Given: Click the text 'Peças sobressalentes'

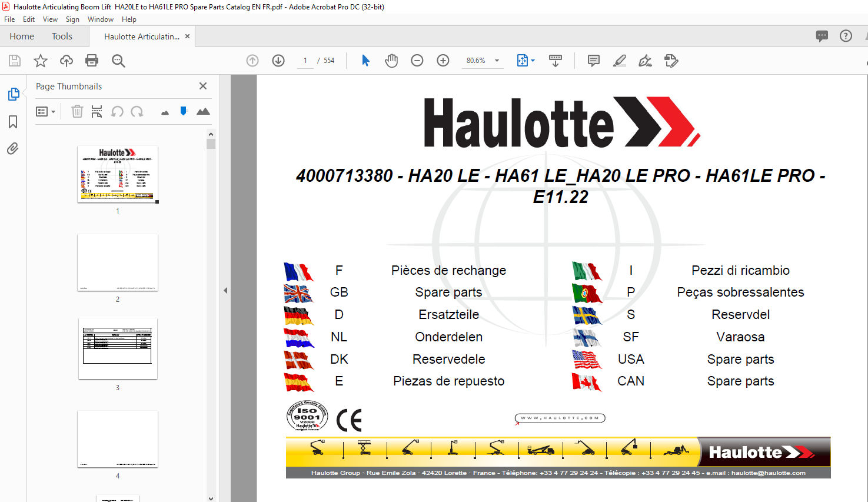Looking at the screenshot, I should pyautogui.click(x=740, y=292).
